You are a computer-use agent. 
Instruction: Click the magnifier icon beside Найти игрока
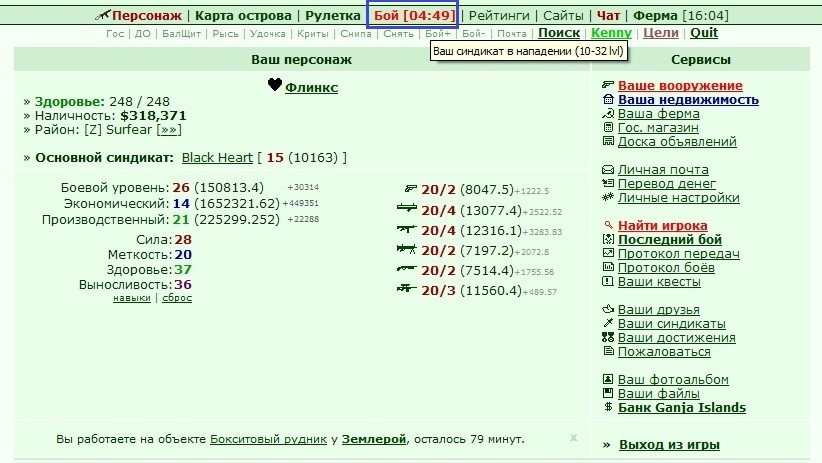tap(608, 225)
